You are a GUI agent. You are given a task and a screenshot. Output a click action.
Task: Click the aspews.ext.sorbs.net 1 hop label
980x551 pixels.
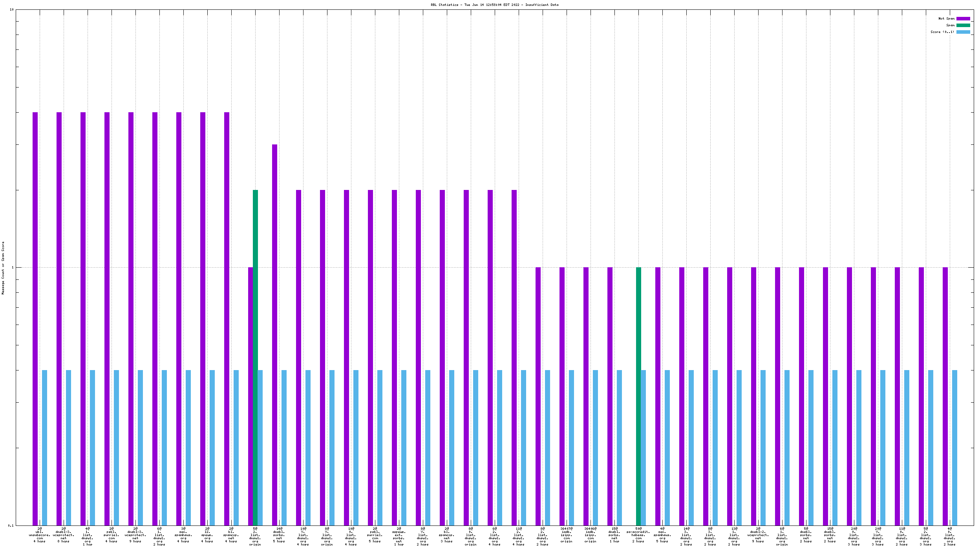(399, 536)
